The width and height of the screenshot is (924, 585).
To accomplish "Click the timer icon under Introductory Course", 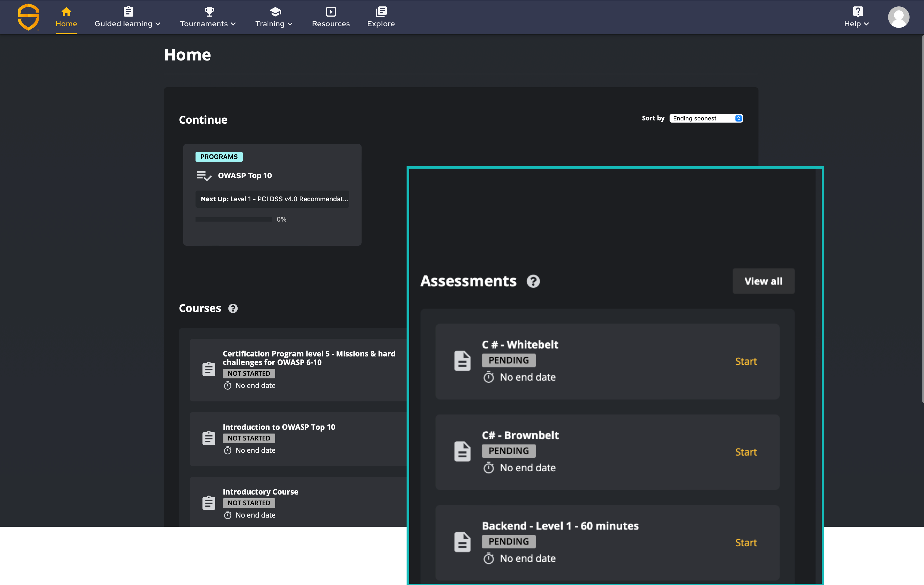I will click(228, 515).
